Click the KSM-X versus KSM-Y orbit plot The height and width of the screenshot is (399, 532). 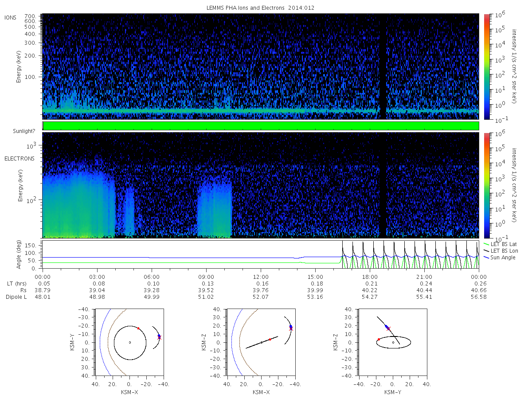click(x=129, y=342)
